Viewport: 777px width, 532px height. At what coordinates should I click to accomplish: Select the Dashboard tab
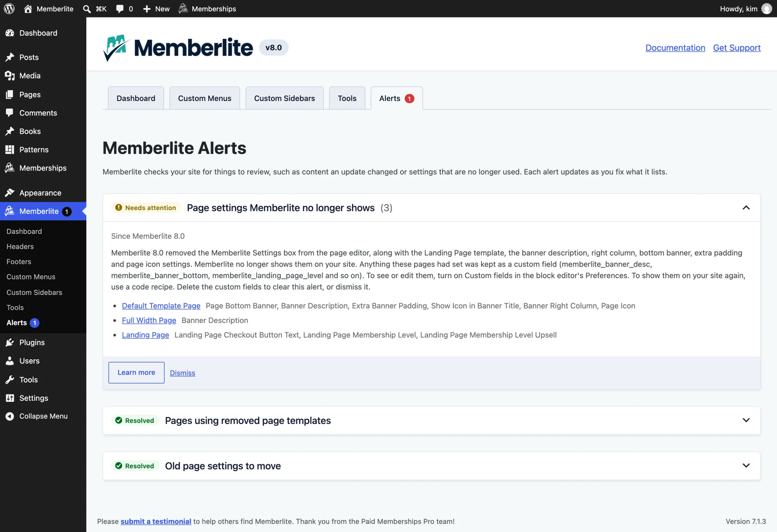click(136, 98)
